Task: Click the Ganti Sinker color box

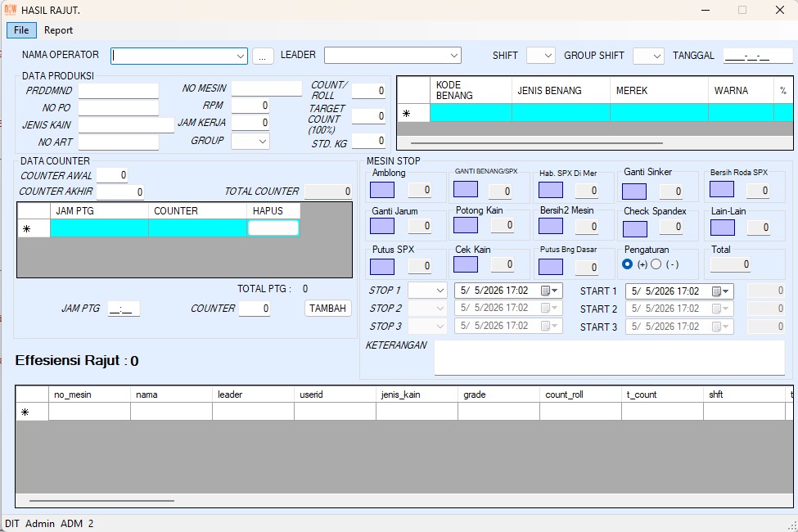Action: coord(634,192)
